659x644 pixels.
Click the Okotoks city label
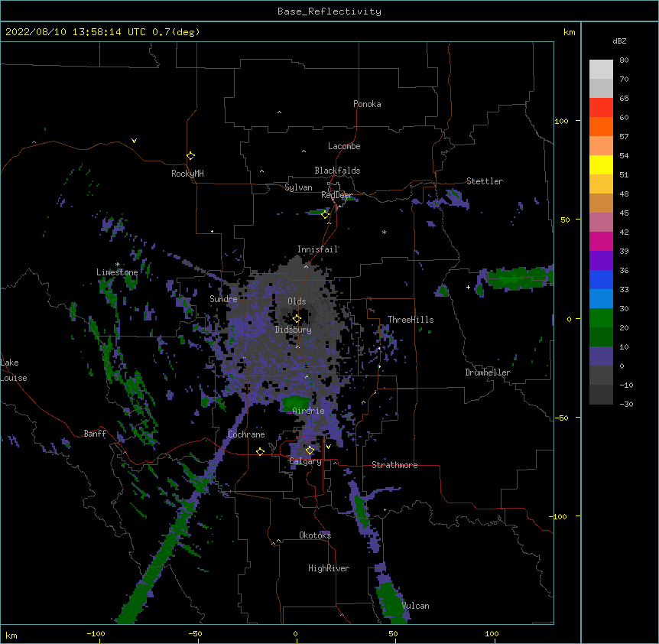pyautogui.click(x=315, y=535)
